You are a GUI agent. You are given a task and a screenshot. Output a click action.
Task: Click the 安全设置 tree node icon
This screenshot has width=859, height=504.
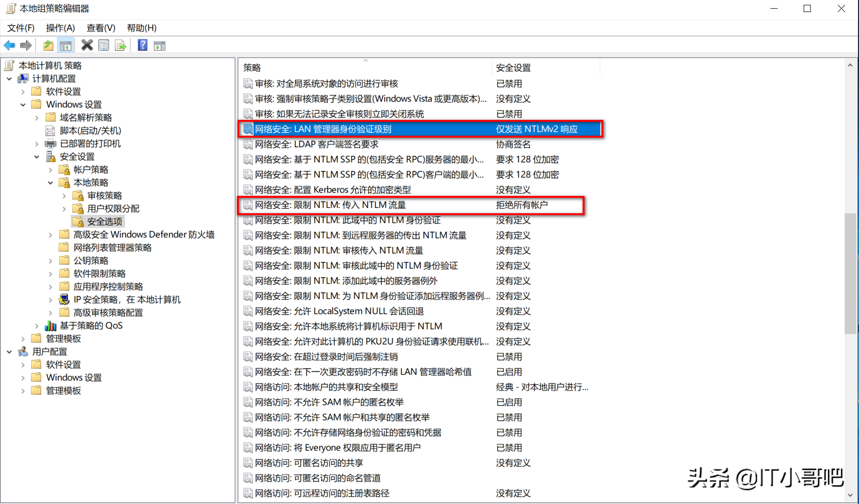(50, 156)
